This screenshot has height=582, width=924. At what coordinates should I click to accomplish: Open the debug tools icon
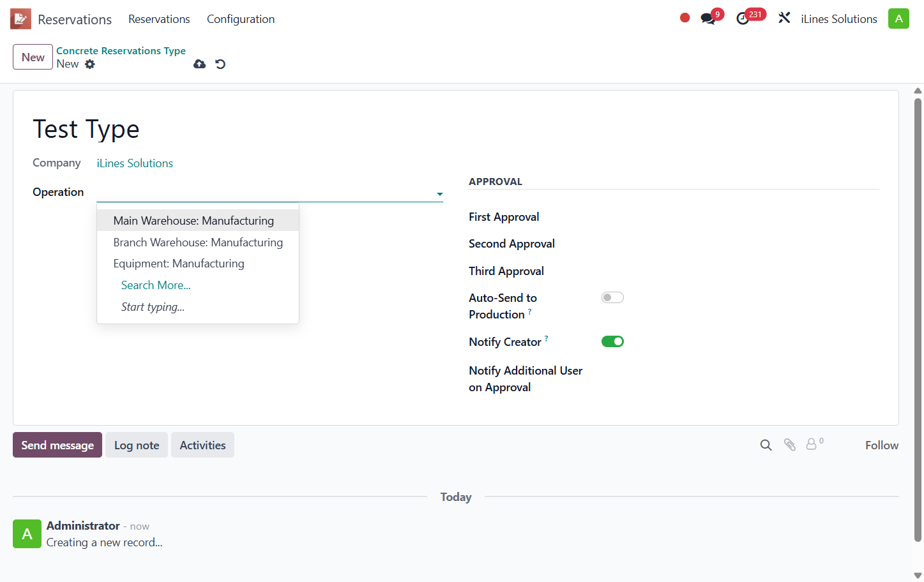point(784,19)
